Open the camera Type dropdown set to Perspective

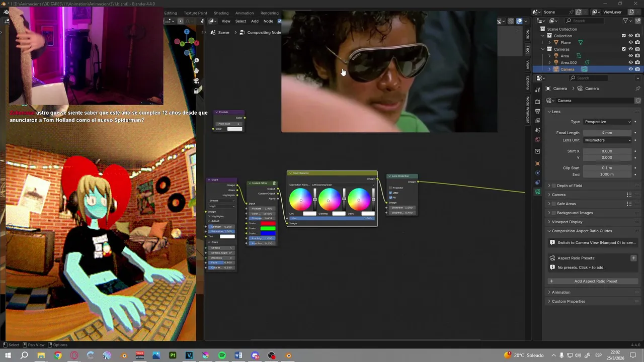(x=607, y=122)
